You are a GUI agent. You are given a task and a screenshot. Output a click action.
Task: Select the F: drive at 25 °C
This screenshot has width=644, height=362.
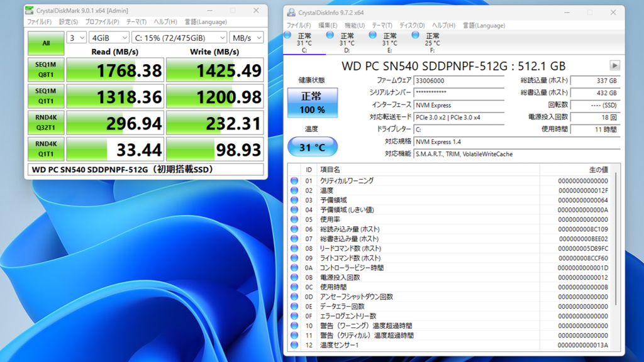(416, 36)
